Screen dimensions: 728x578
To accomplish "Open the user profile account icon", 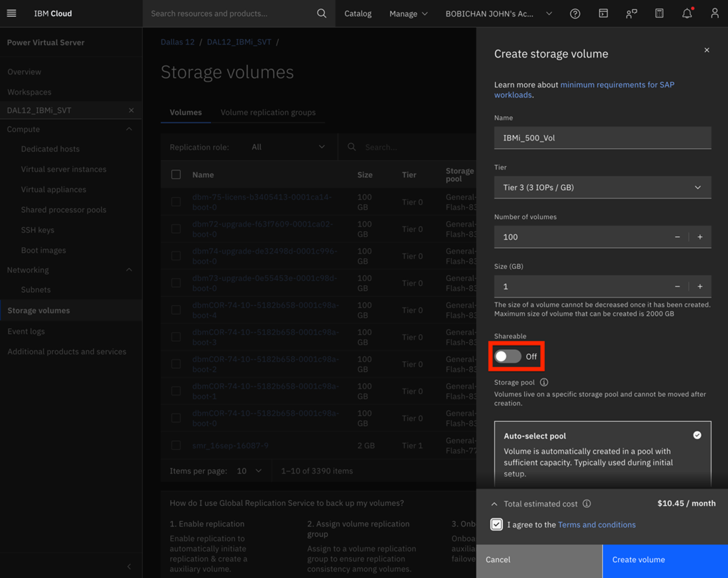I will (x=715, y=13).
